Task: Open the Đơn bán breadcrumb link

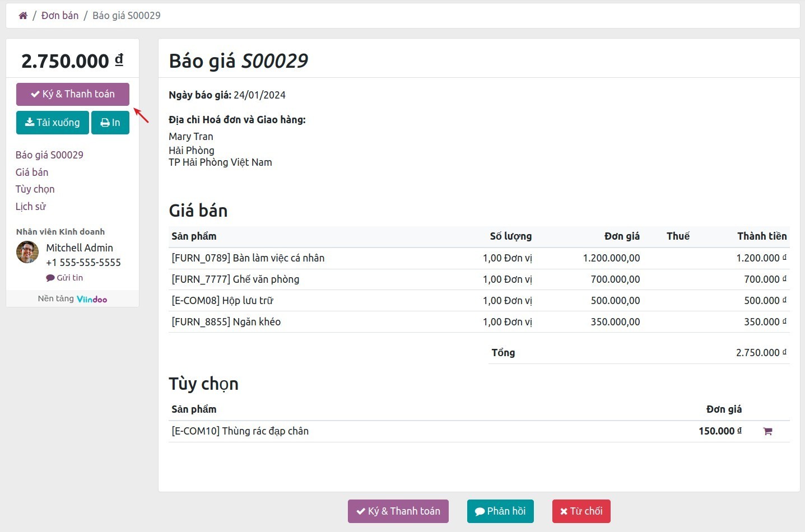Action: pos(60,15)
